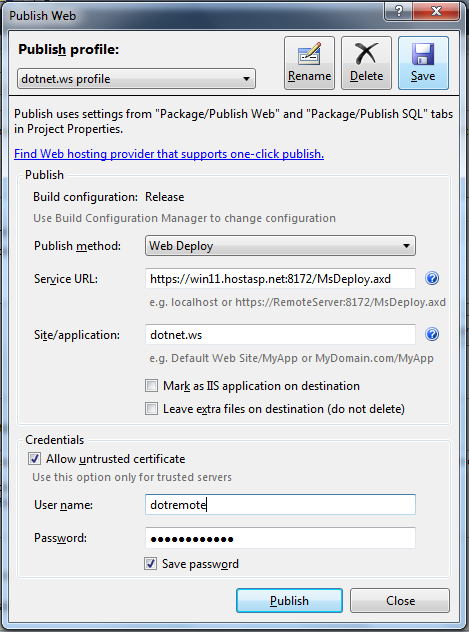Focus the Site/application input field
469x632 pixels.
tap(280, 335)
